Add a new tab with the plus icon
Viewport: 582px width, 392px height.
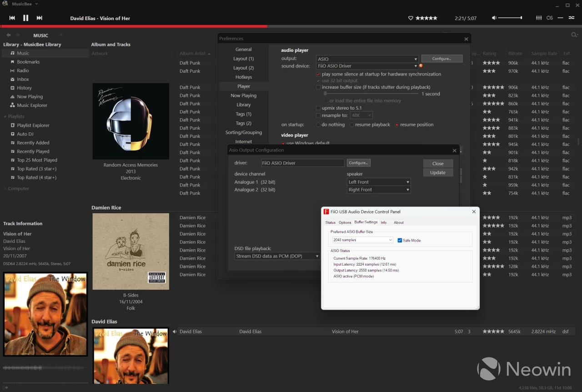point(61,35)
